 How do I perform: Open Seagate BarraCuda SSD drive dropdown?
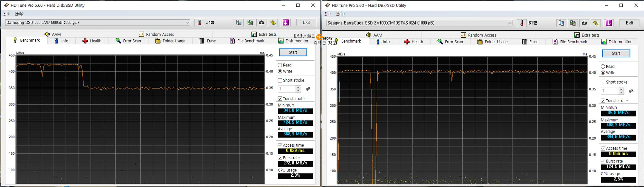point(419,23)
